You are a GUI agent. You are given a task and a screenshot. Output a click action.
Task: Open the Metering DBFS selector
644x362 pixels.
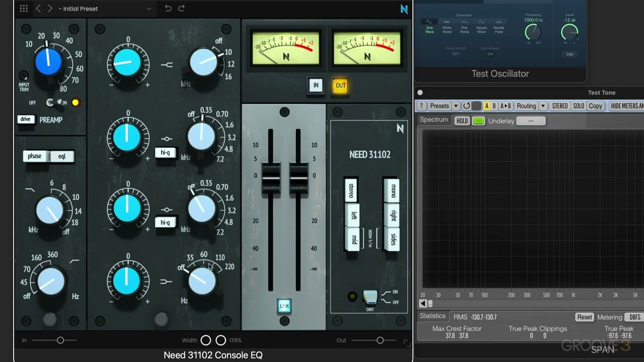634,317
